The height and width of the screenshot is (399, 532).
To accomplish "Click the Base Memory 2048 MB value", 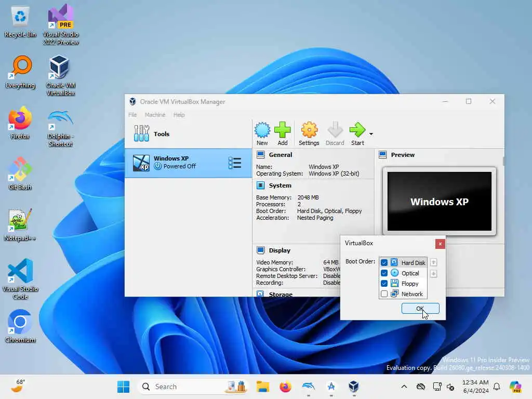I will pyautogui.click(x=308, y=197).
